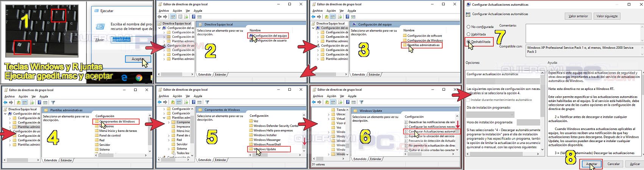Open Acción menu in step 3 window
The image size is (644, 170).
331,11
